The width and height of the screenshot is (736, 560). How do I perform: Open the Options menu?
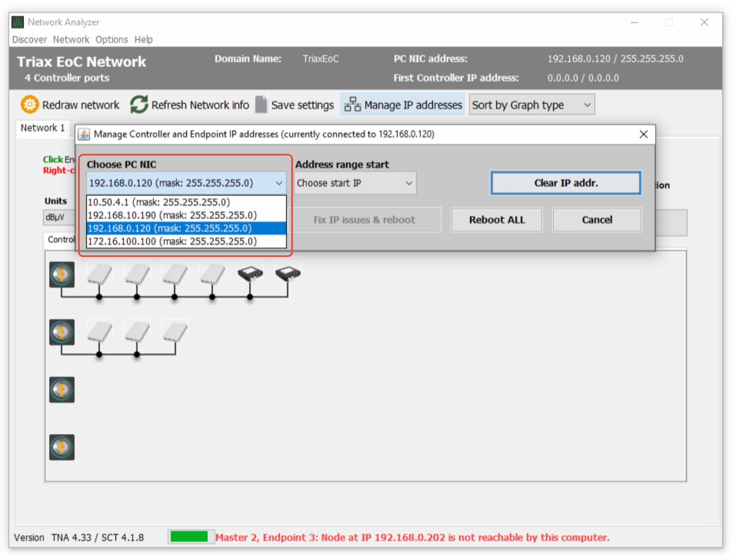111,40
